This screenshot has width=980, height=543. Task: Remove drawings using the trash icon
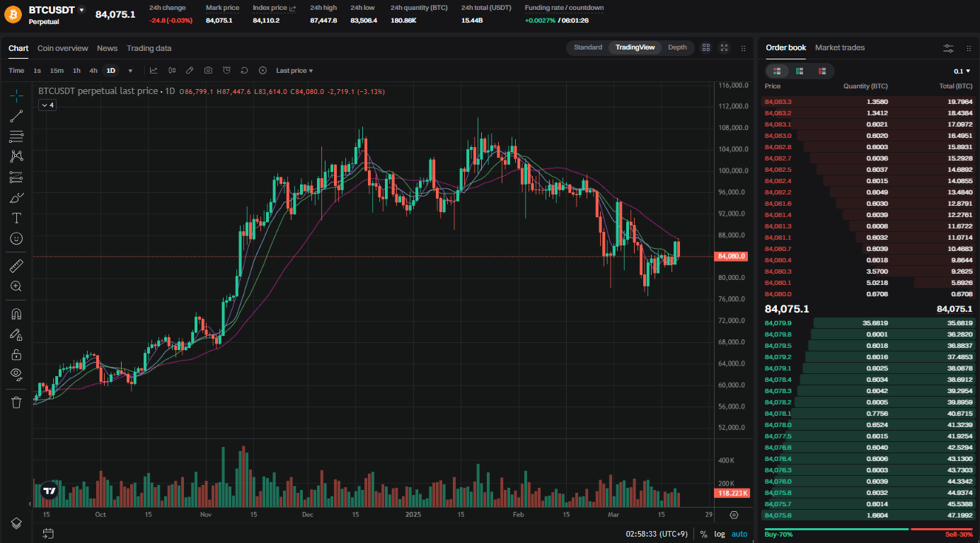click(16, 402)
